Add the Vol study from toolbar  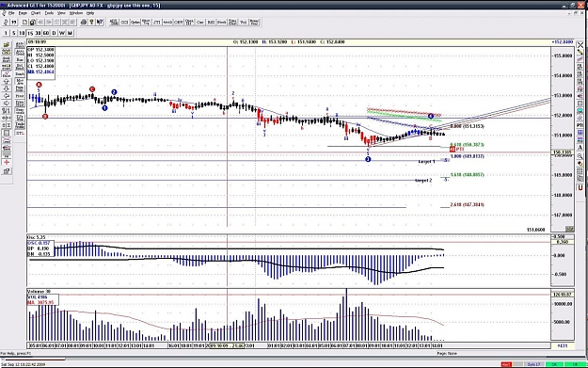(244, 23)
